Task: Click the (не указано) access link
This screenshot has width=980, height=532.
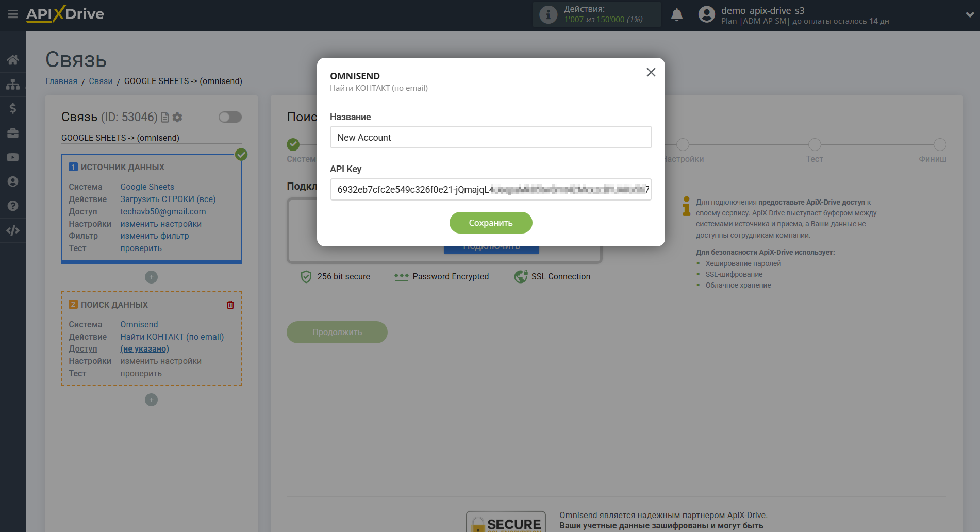Action: (144, 348)
